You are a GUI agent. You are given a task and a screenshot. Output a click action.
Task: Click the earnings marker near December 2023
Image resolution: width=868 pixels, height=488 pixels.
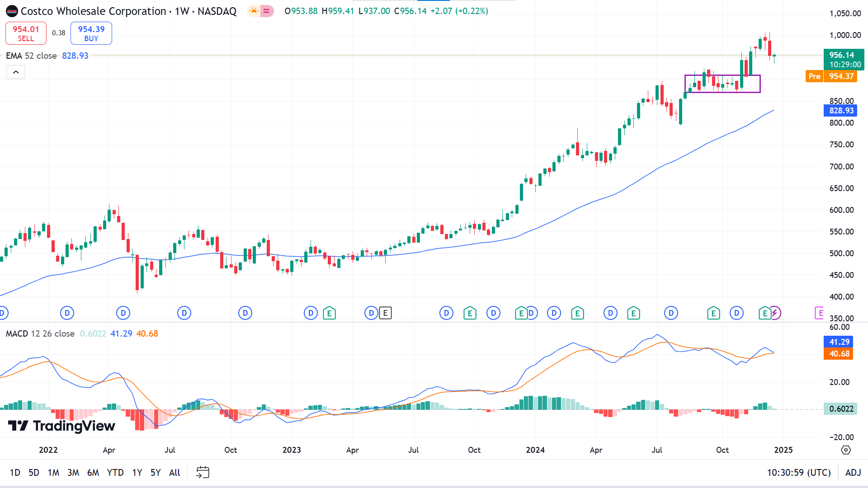coord(521,313)
